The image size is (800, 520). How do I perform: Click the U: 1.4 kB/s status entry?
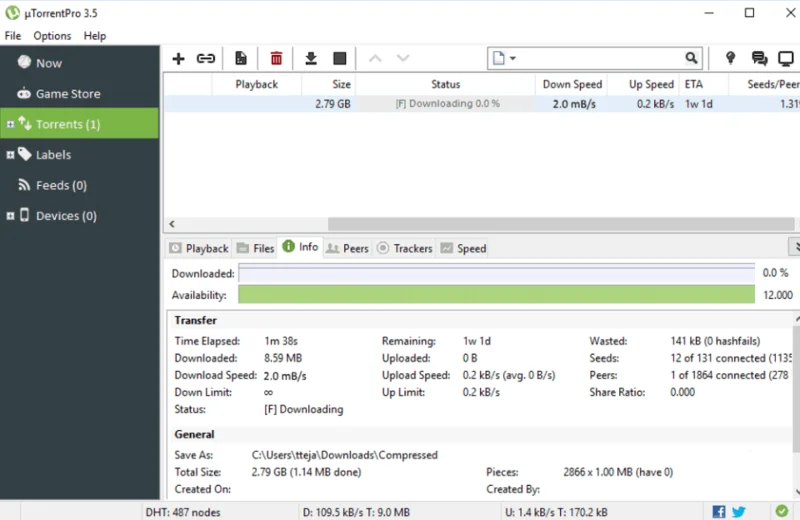click(x=556, y=512)
